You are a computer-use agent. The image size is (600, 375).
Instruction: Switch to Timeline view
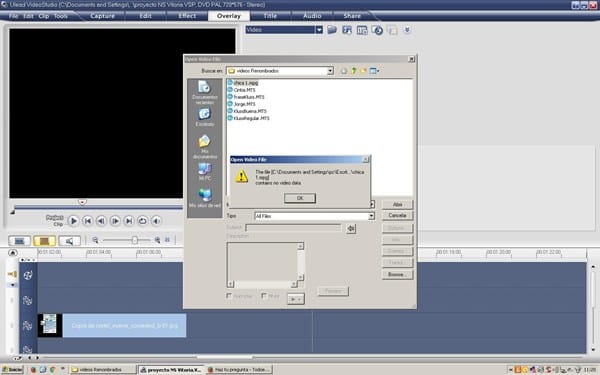[44, 241]
